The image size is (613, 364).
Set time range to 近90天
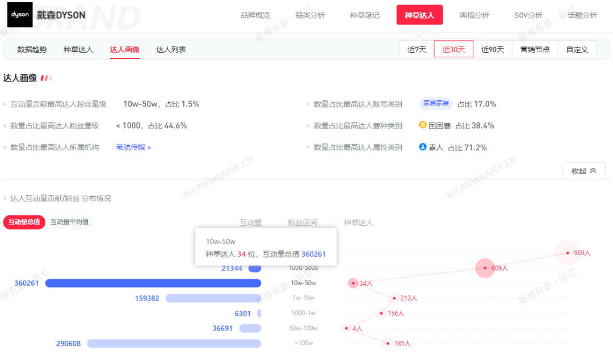pyautogui.click(x=493, y=49)
